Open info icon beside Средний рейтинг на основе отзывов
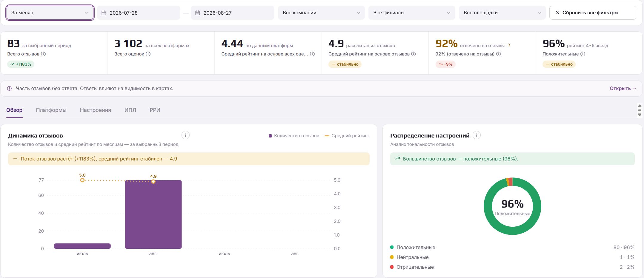 [x=414, y=54]
